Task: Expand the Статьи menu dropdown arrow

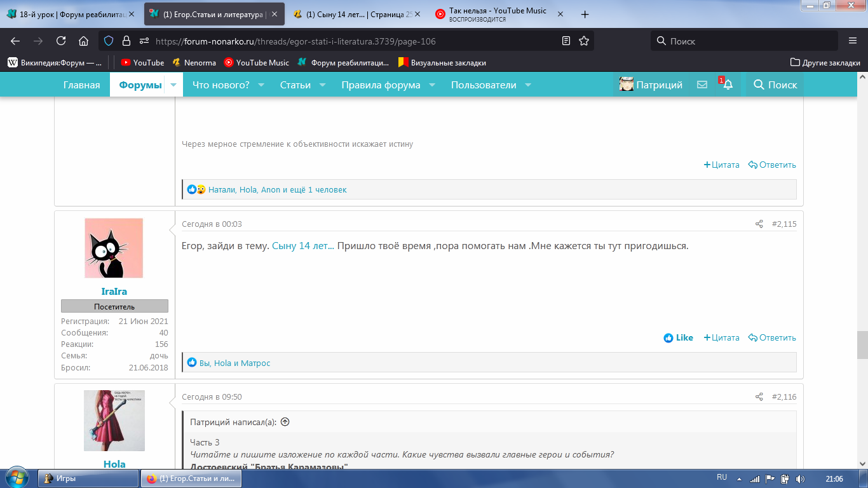Action: point(322,85)
